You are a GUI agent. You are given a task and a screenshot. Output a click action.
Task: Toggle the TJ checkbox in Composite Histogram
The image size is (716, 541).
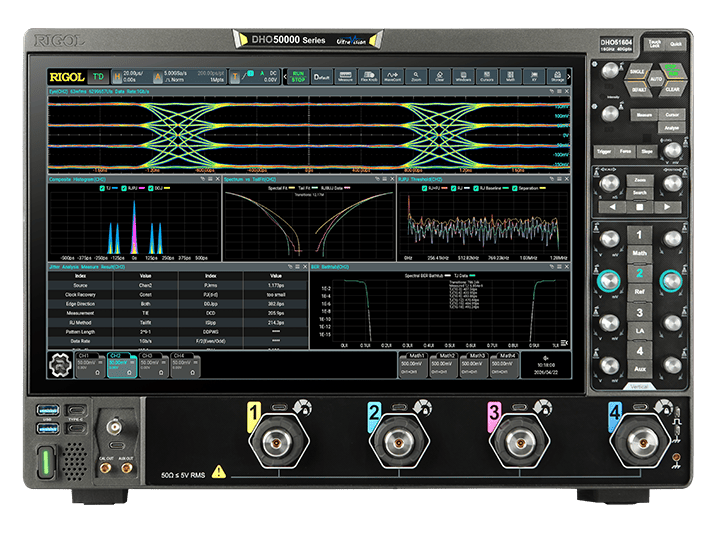[102, 188]
